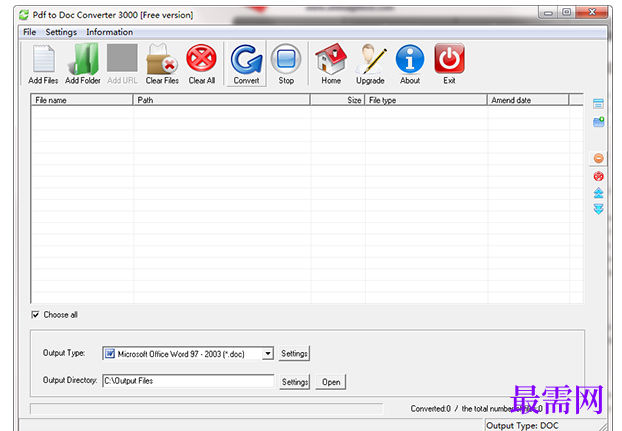Screen dimensions: 622x431
Task: Sort by File name column header
Action: [x=82, y=100]
